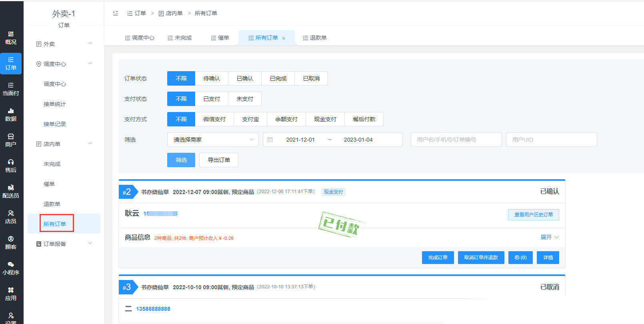Switch to the 调度中心 tab
Image resolution: width=644 pixels, height=324 pixels.
140,38
